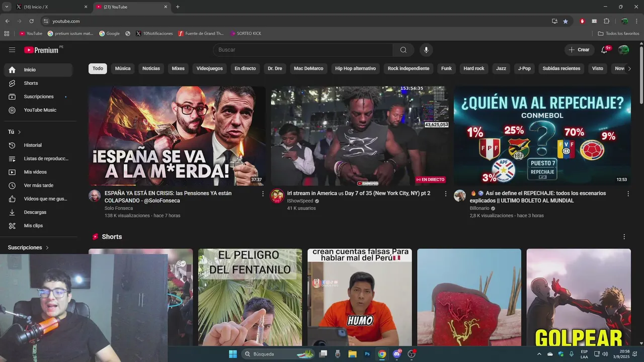
Task: Start voice search with the microphone icon
Action: (x=426, y=50)
